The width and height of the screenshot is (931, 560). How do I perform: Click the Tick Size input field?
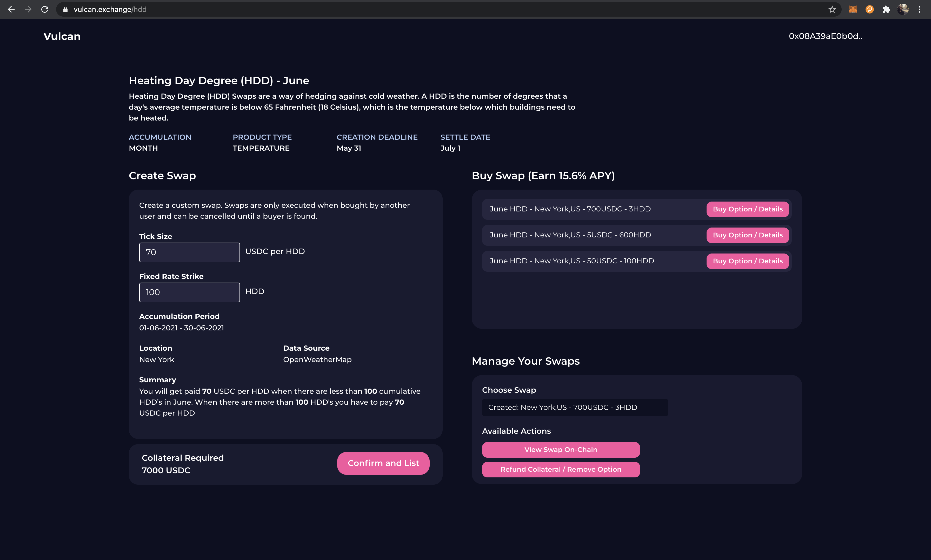(x=189, y=252)
